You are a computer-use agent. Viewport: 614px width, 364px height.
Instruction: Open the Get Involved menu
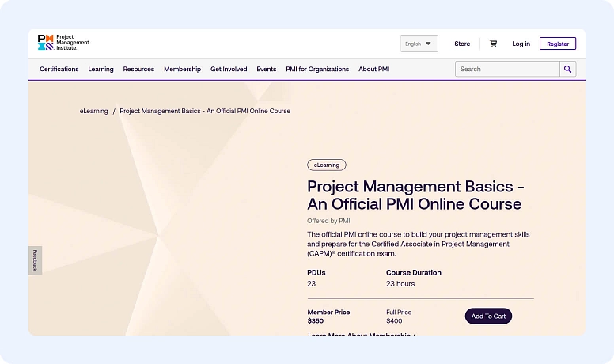coord(229,69)
